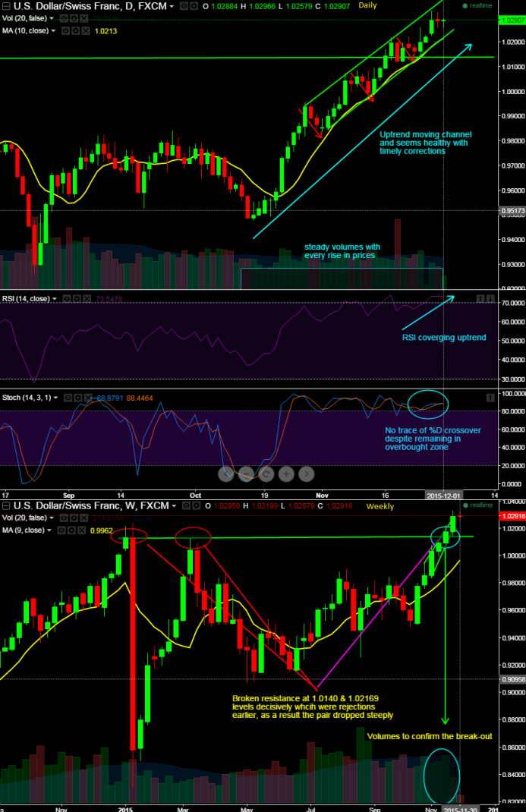This screenshot has height=812, width=526.
Task: Expand weekly Vol (20, false) dropdown arrow
Action: click(52, 518)
